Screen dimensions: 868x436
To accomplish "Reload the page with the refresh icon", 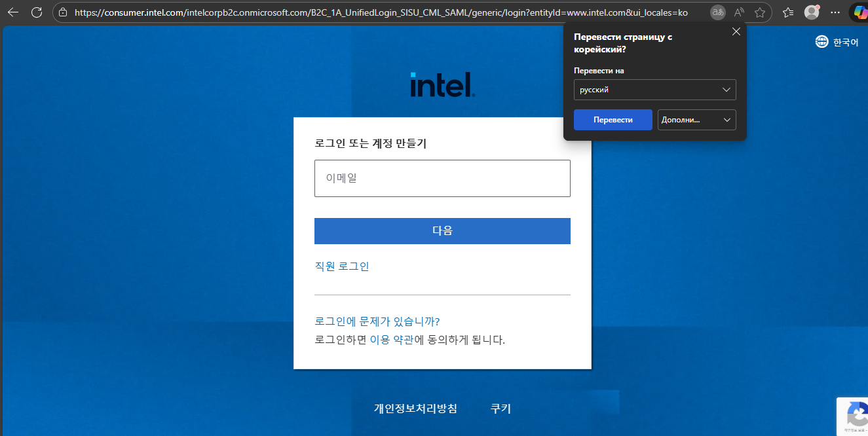I will tap(37, 12).
